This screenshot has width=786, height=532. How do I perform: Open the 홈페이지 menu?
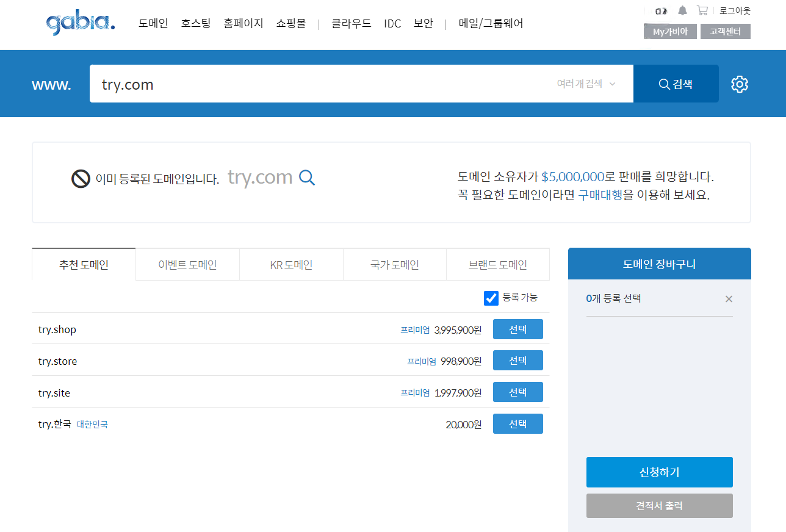(243, 24)
